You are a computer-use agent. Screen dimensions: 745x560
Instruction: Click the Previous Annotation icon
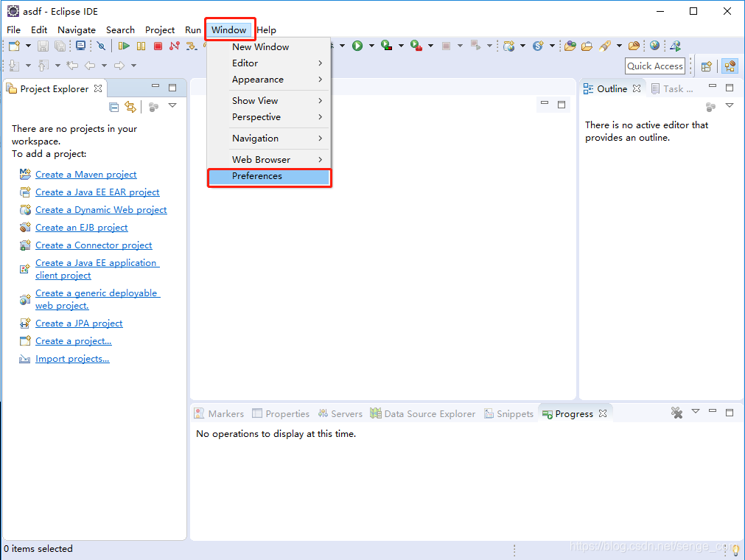[43, 66]
